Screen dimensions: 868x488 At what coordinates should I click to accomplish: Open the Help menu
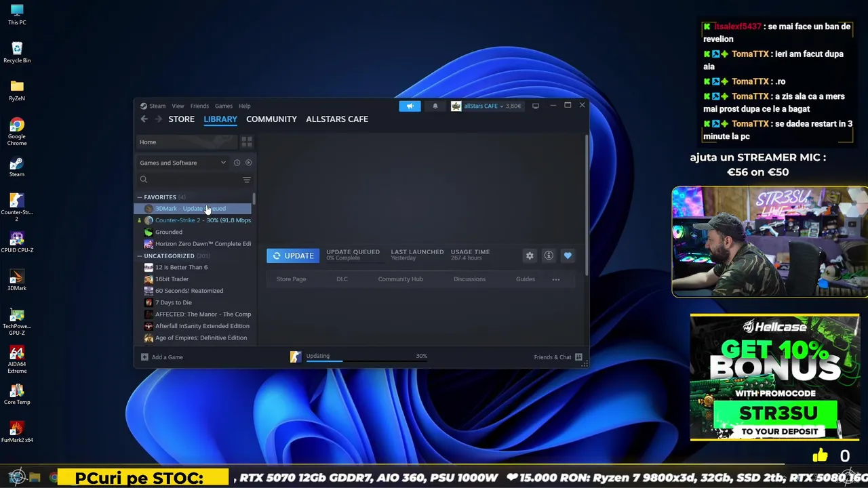pos(245,106)
